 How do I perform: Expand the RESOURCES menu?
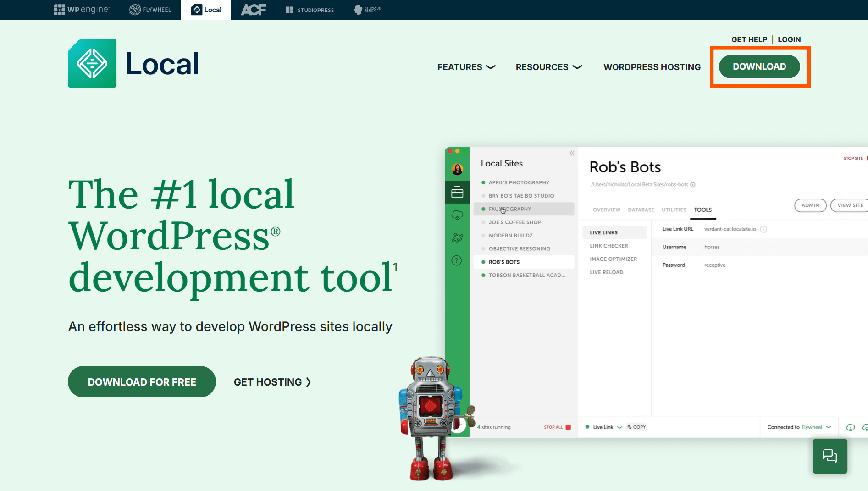[x=549, y=67]
